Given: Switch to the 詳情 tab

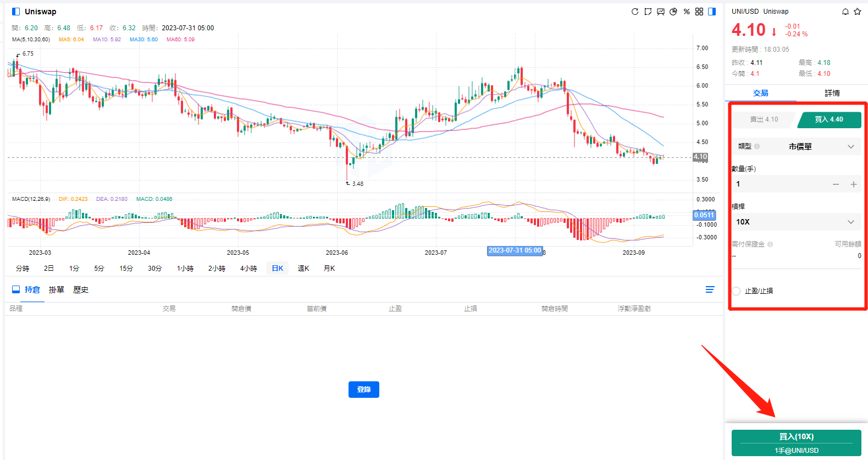Looking at the screenshot, I should coord(832,93).
